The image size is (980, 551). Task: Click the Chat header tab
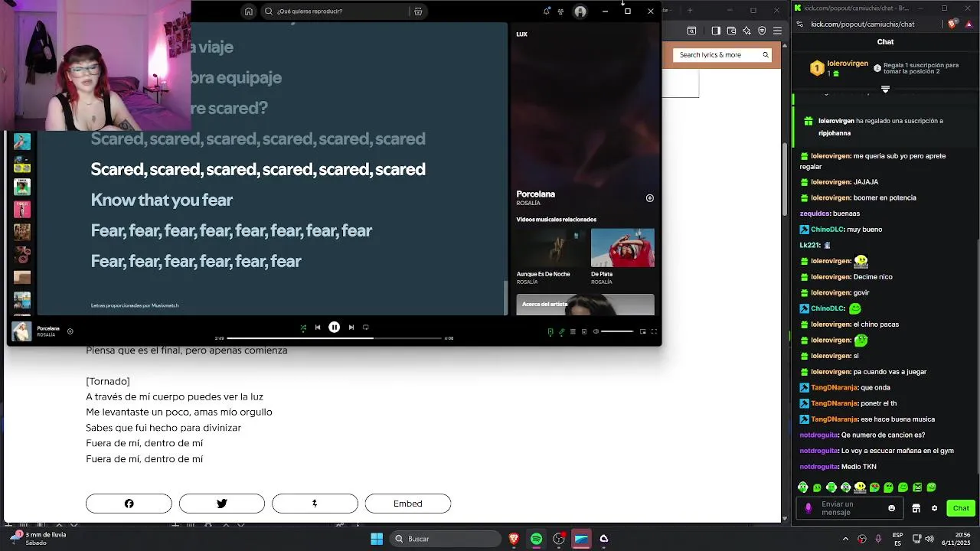tap(885, 42)
